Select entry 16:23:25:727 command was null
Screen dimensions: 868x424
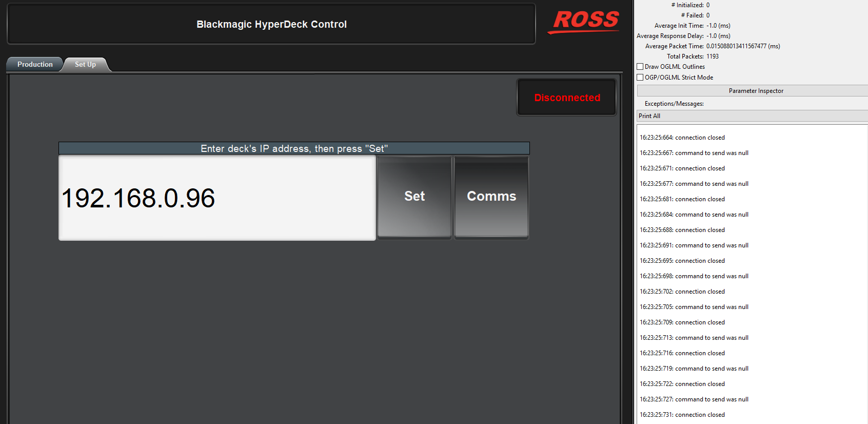pyautogui.click(x=694, y=399)
